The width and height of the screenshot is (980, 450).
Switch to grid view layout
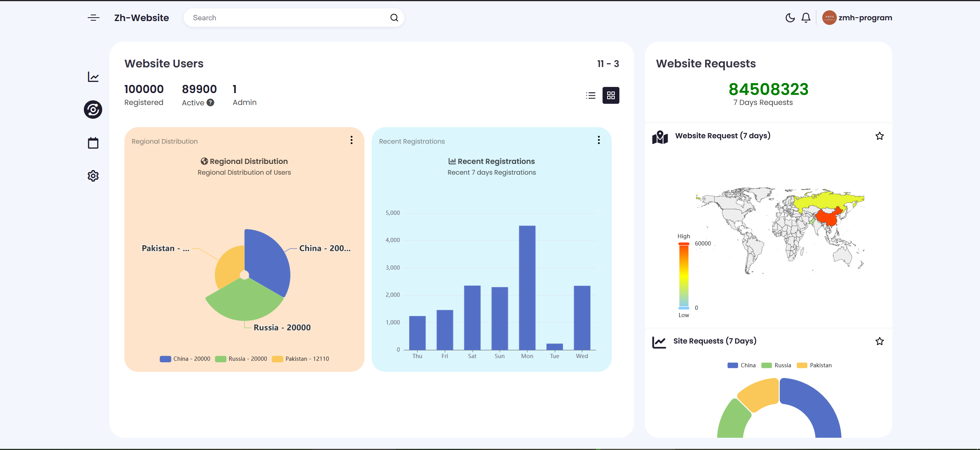click(611, 96)
